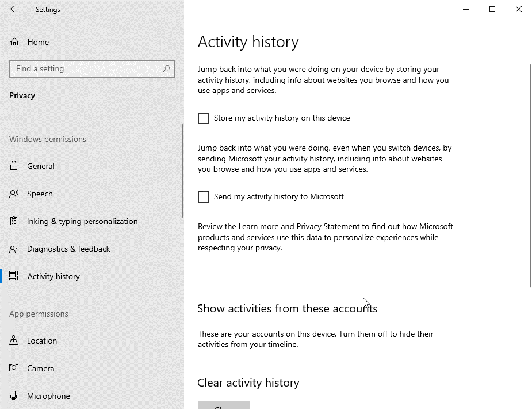Check Send my activity history to Microsoft

[204, 197]
